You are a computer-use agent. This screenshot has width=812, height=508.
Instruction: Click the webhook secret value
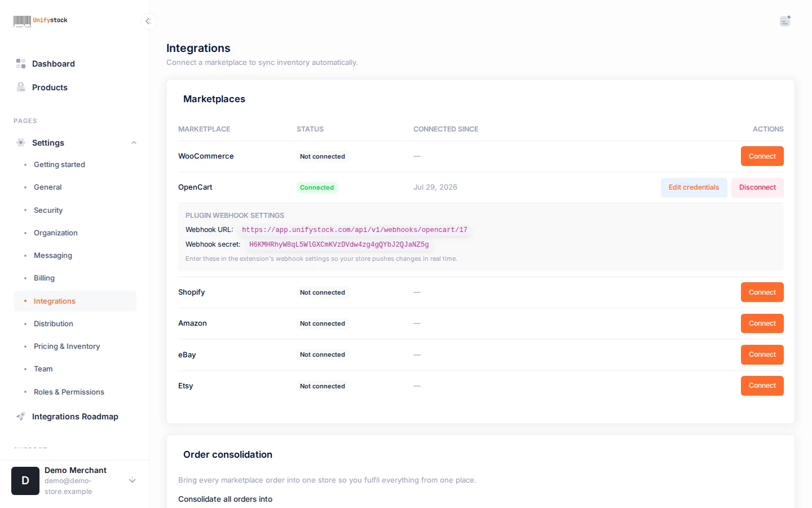pos(339,244)
